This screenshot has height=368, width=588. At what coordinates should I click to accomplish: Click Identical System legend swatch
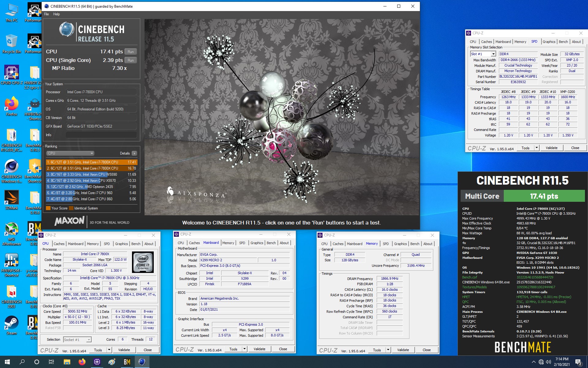coord(71,208)
